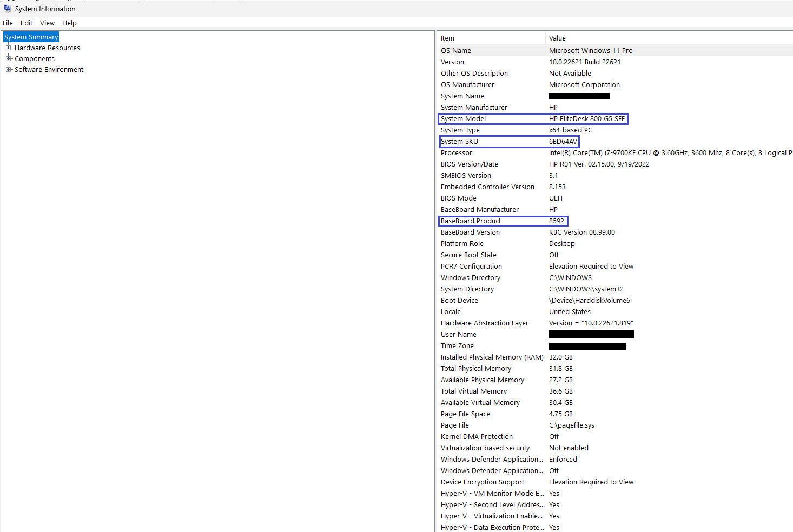Expand the Software Environment tree node
Screen dimensions: 793x532
point(8,69)
